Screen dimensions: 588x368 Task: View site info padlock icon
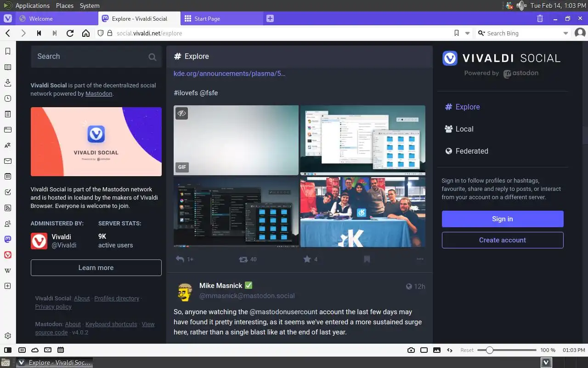click(x=109, y=33)
